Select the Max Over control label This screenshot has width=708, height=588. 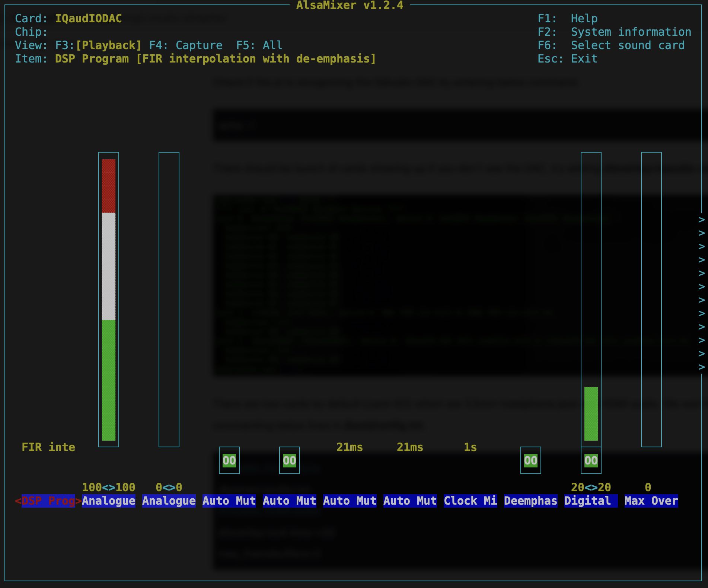[x=651, y=501]
